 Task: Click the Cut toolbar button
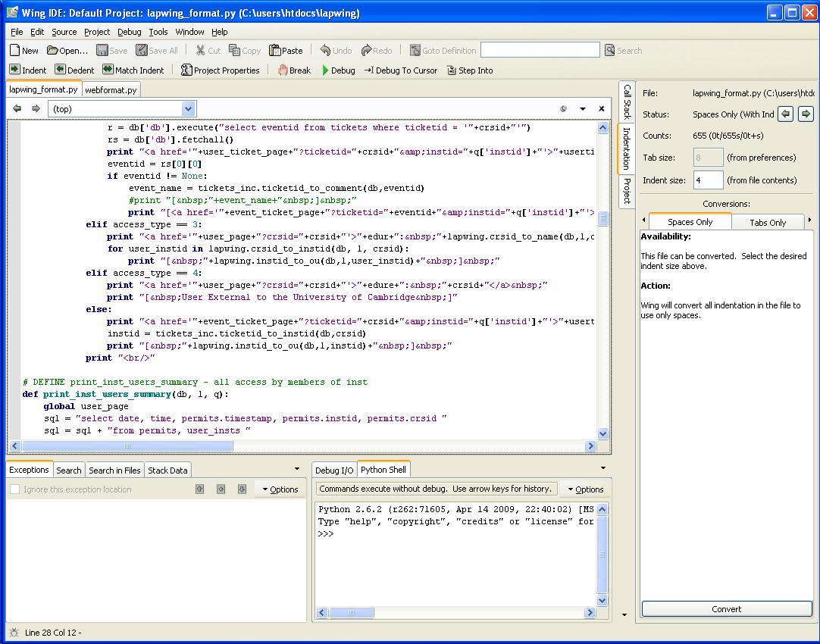click(208, 51)
